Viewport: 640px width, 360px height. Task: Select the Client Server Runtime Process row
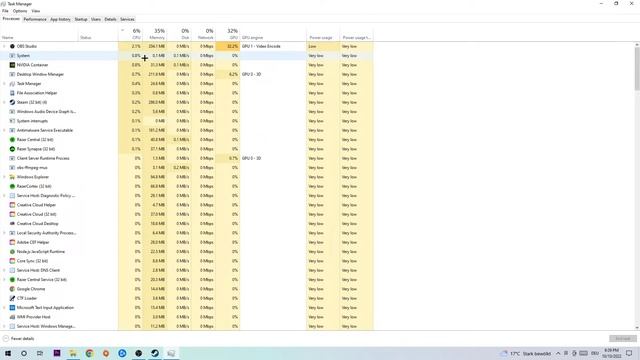click(187, 158)
